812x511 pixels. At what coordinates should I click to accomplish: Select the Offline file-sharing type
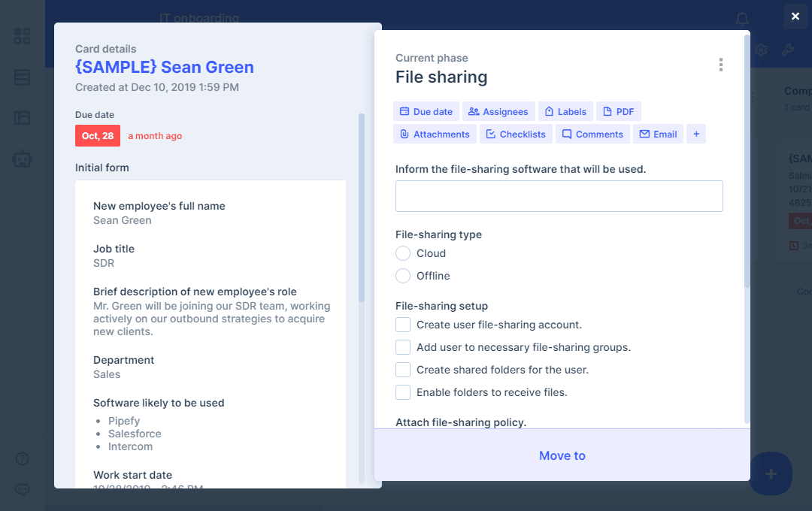pos(403,276)
